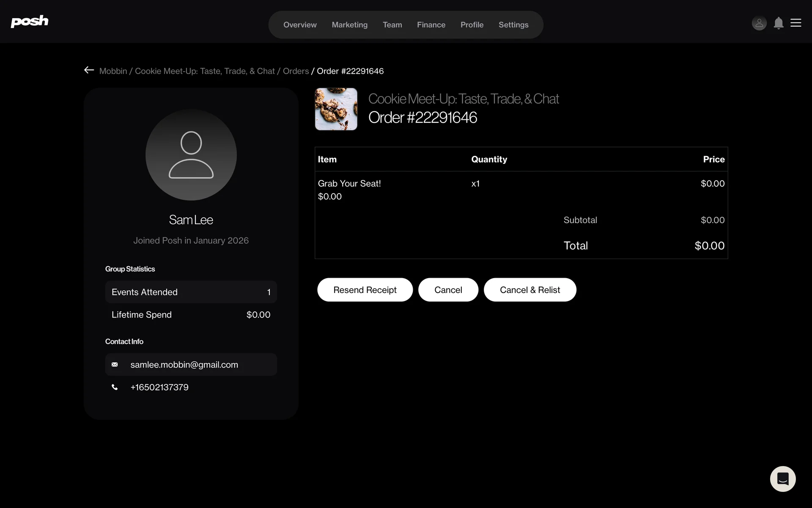Click the Posh logo
The image size is (812, 508).
tap(30, 21)
